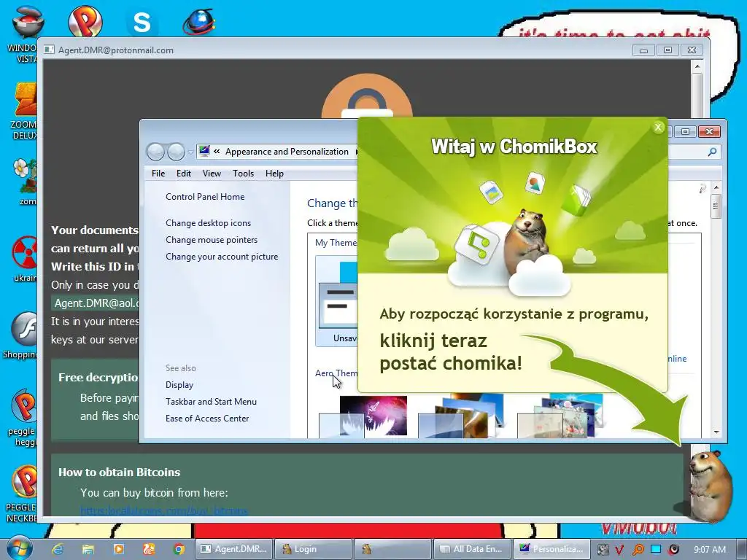This screenshot has height=560, width=747.
Task: Click the 9:07 AM clock
Action: pos(710,550)
